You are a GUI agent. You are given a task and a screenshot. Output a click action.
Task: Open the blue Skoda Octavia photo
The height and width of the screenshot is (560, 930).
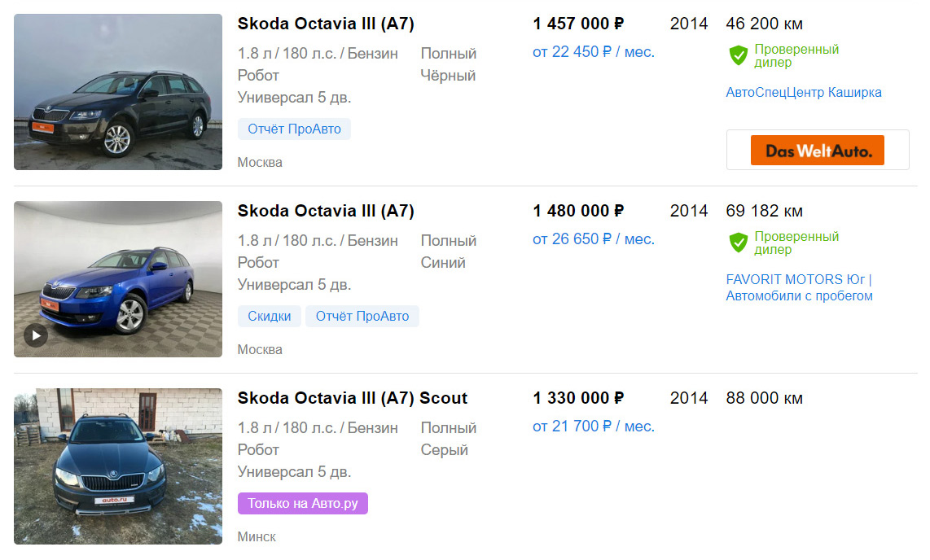118,279
